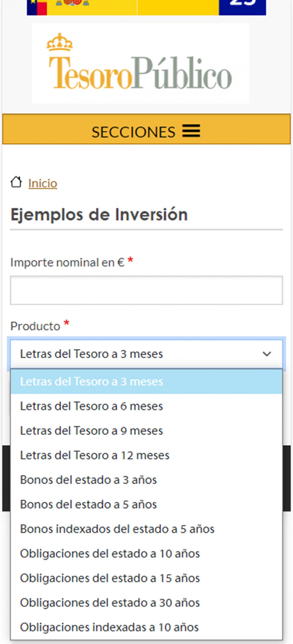The image size is (293, 644).
Task: Select Bonos del estado a 5 años
Action: pos(88,504)
